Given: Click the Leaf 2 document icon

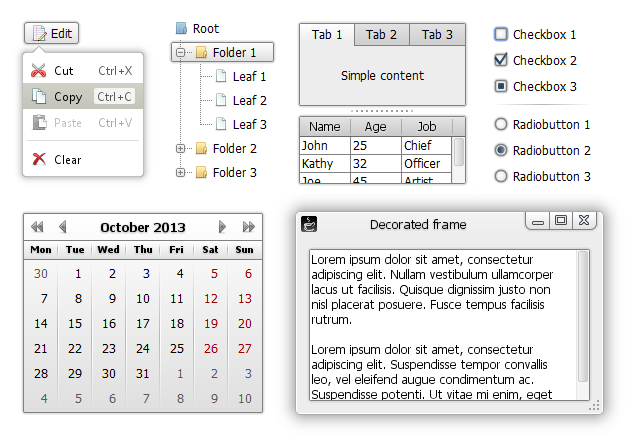Looking at the screenshot, I should pyautogui.click(x=221, y=100).
